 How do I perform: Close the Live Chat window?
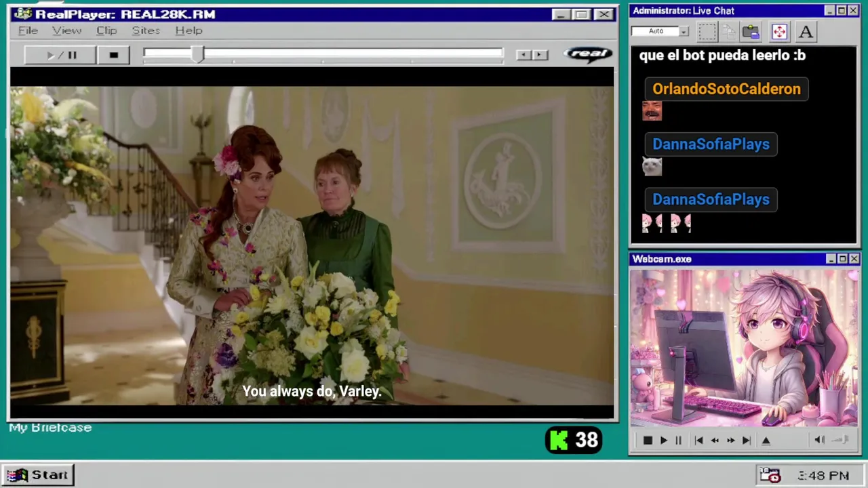pyautogui.click(x=854, y=11)
